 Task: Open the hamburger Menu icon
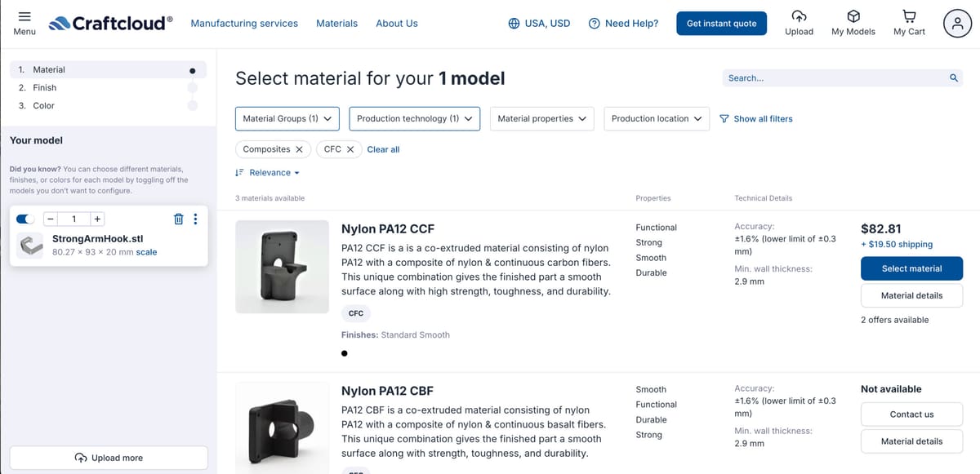(24, 17)
